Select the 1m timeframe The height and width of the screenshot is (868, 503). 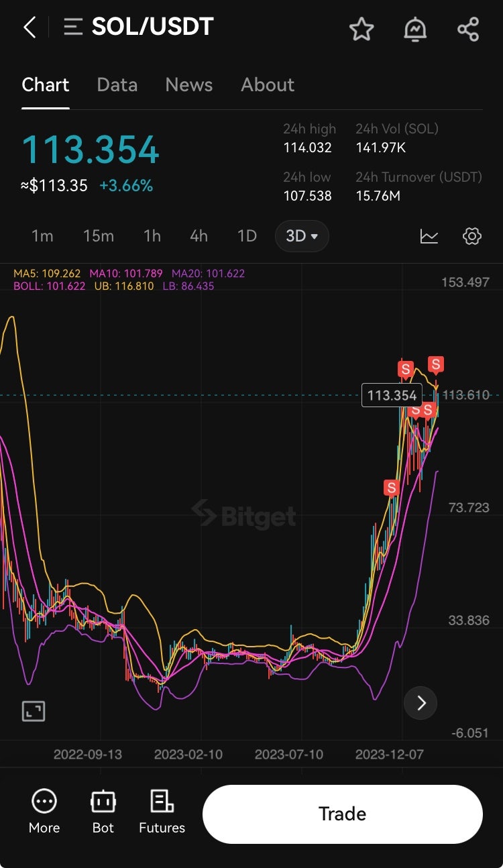click(x=42, y=236)
